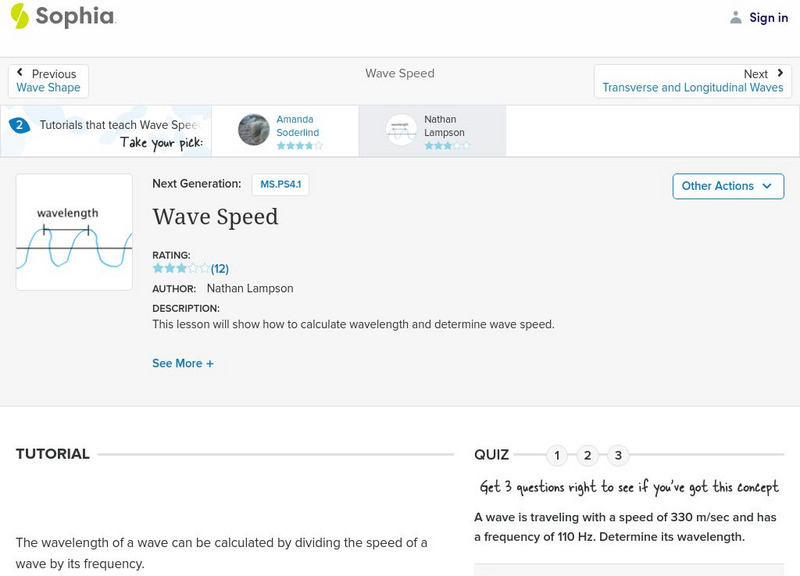This screenshot has height=576, width=800.
Task: Expand the See More description section
Action: point(183,364)
